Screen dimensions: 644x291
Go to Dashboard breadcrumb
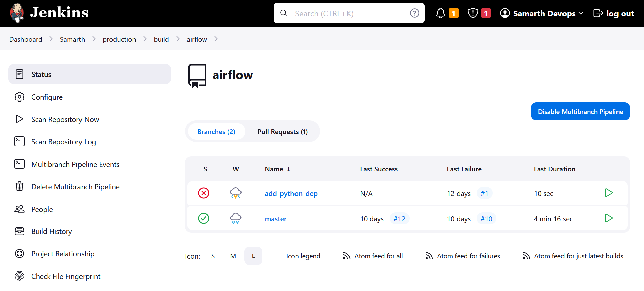click(x=26, y=39)
